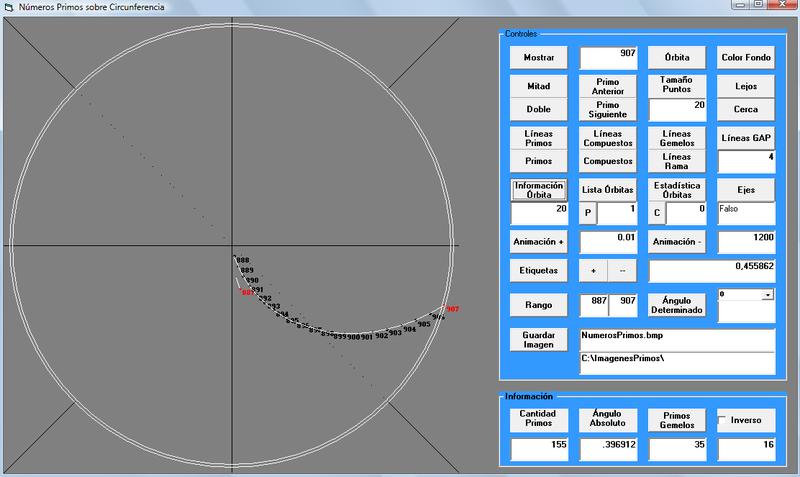Toggle the Ejes axes button
The height and width of the screenshot is (477, 800).
(x=746, y=189)
